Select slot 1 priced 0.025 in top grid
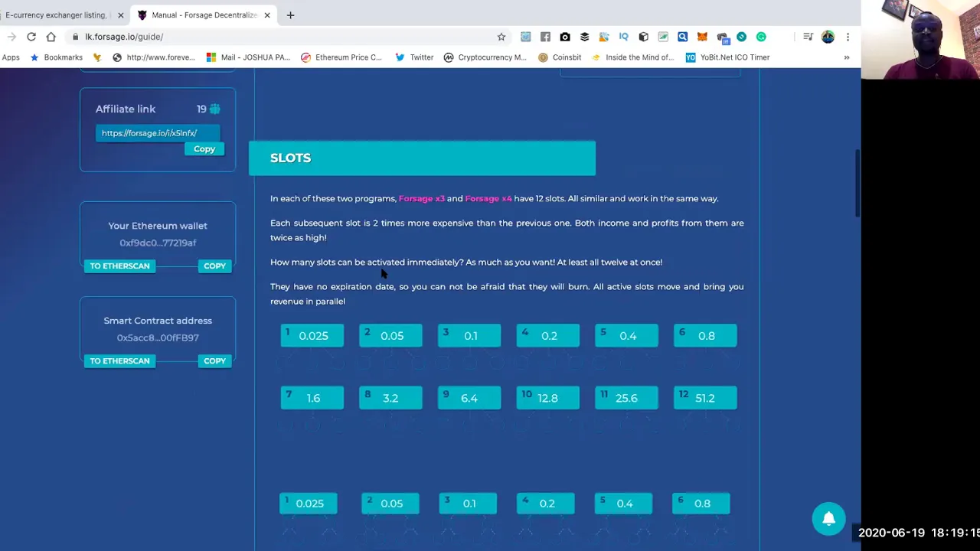 312,335
